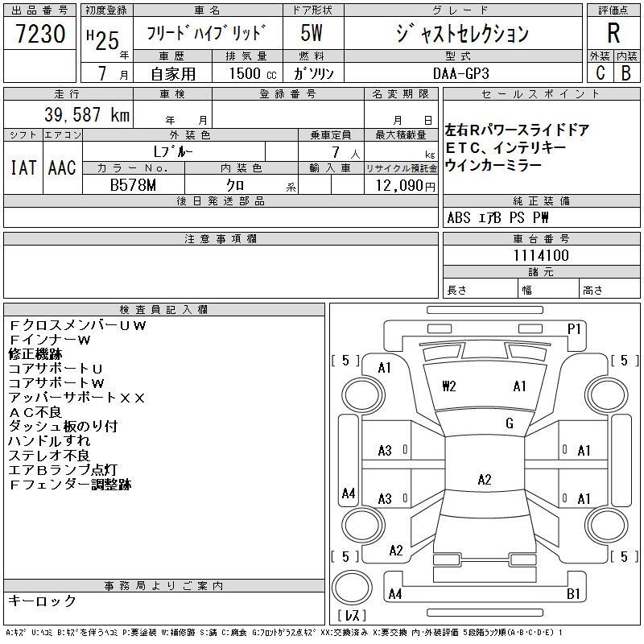Click the interior grade B

[x=626, y=72]
